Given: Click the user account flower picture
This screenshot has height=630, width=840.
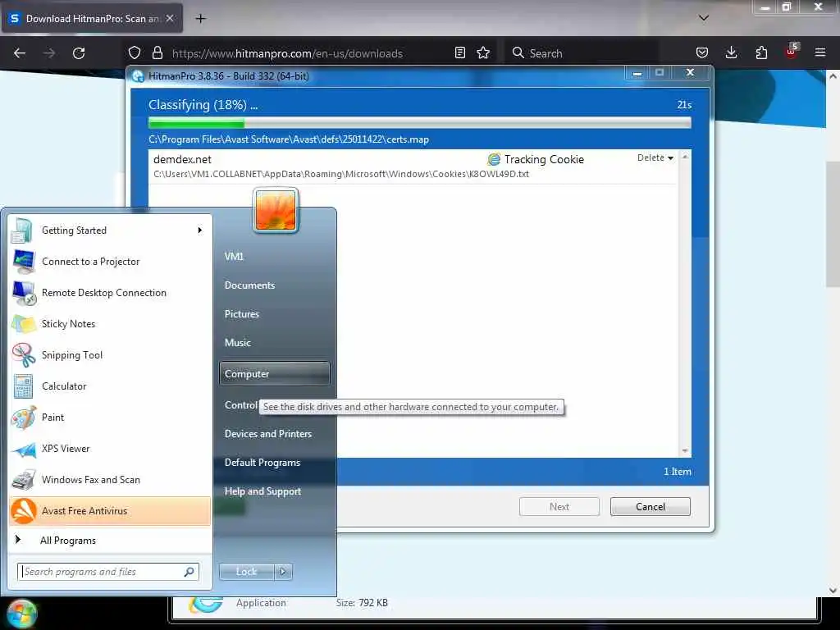Looking at the screenshot, I should 276,211.
